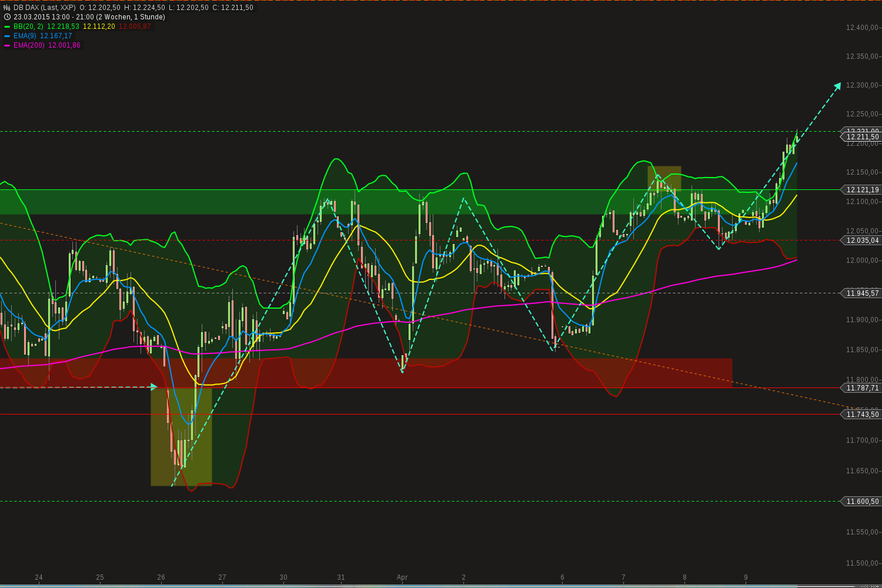Click the green line price tag 12.121,19
The width and height of the screenshot is (882, 588).
coord(862,190)
